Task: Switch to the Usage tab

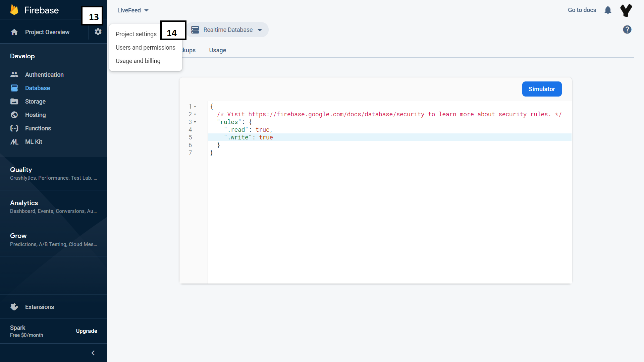Action: [217, 50]
